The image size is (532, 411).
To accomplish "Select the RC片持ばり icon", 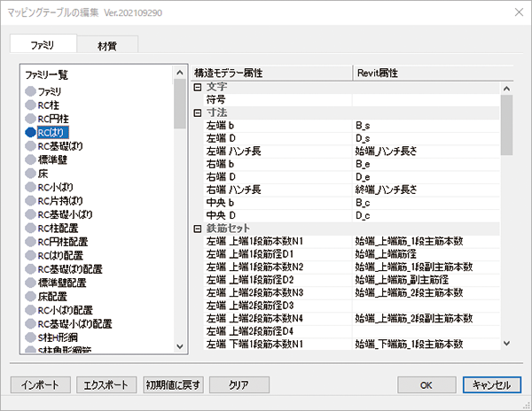I will [31, 200].
